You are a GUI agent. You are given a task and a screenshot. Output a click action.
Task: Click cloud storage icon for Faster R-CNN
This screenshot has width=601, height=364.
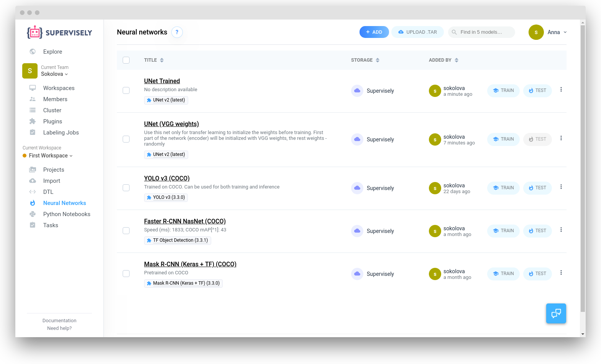[x=357, y=231]
